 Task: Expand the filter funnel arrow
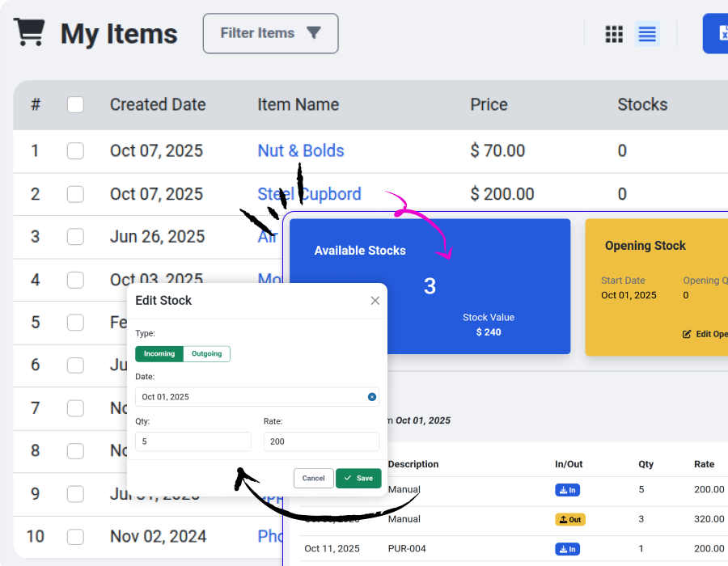click(x=314, y=33)
